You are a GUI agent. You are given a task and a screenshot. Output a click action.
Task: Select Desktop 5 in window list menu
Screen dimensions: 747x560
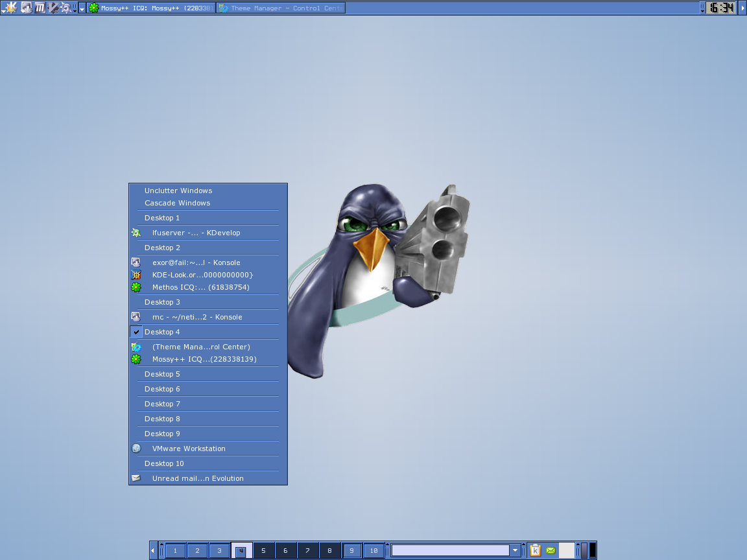(208, 374)
